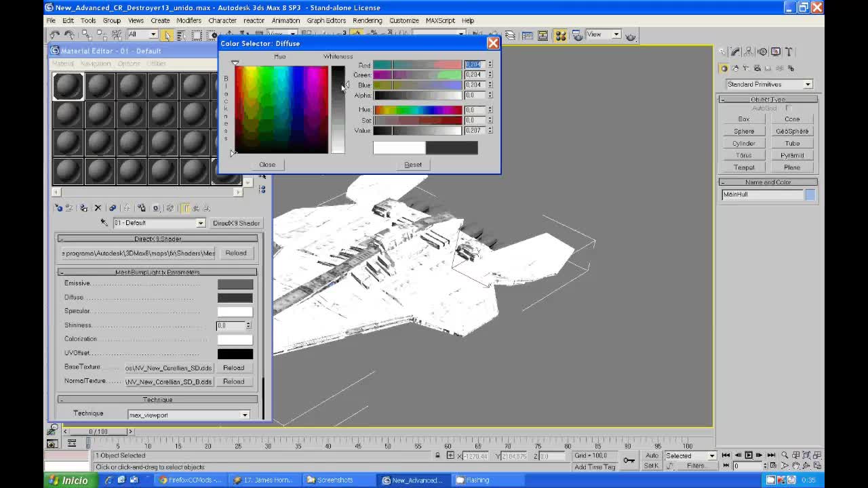The width and height of the screenshot is (868, 488).
Task: Open the Motion command panel tab
Action: pyautogui.click(x=762, y=52)
